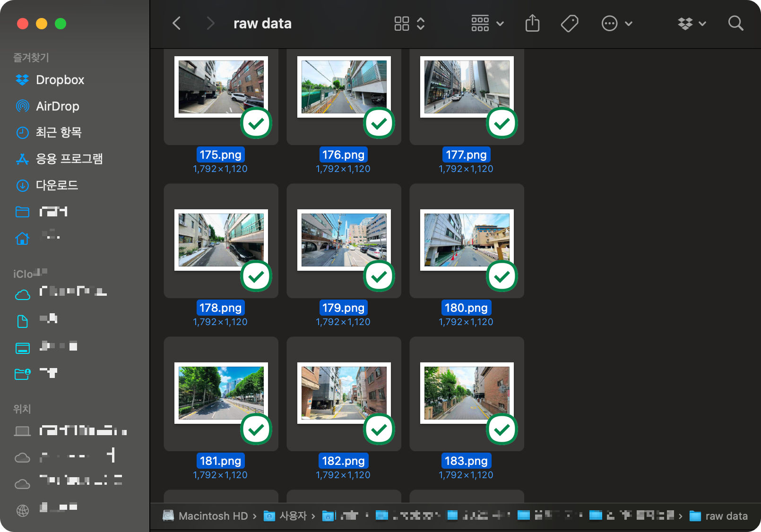
Task: Click the 176.png file name label
Action: pos(343,154)
